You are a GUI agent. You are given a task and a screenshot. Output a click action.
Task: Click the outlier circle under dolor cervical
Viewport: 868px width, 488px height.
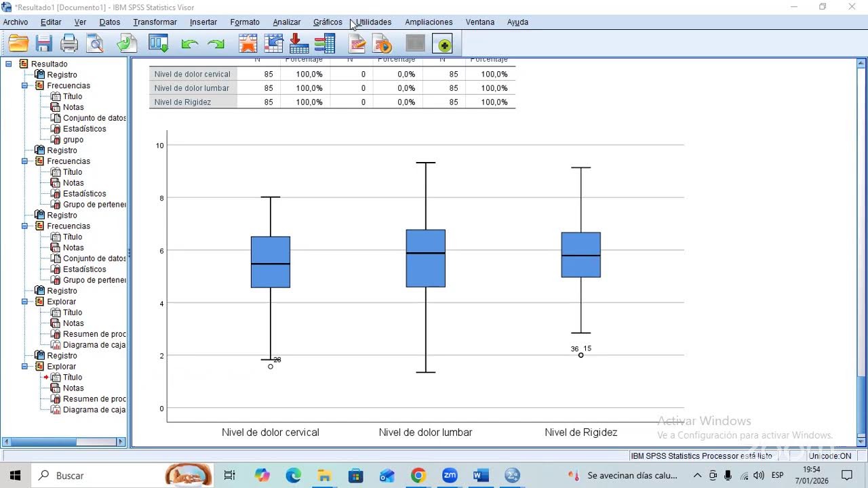coord(271,367)
